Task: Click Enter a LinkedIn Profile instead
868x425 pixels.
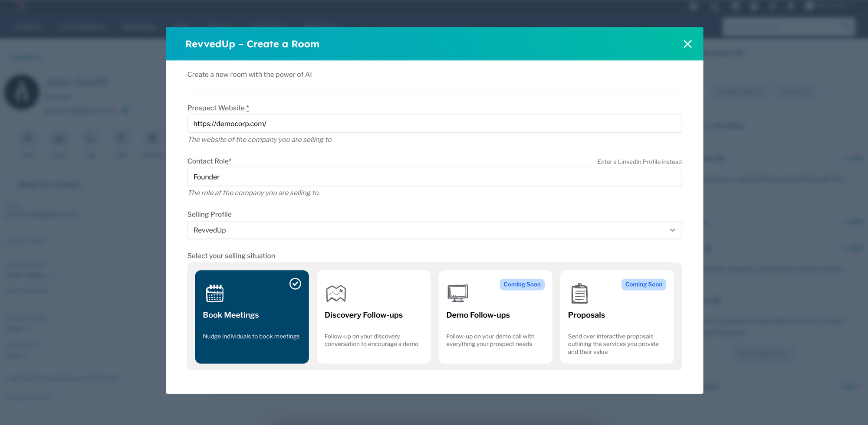Action: [639, 162]
